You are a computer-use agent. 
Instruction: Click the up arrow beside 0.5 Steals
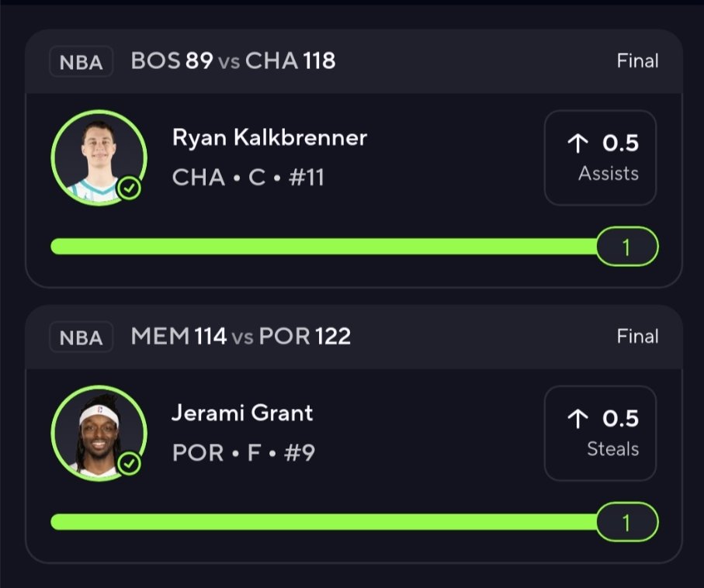pyautogui.click(x=577, y=419)
